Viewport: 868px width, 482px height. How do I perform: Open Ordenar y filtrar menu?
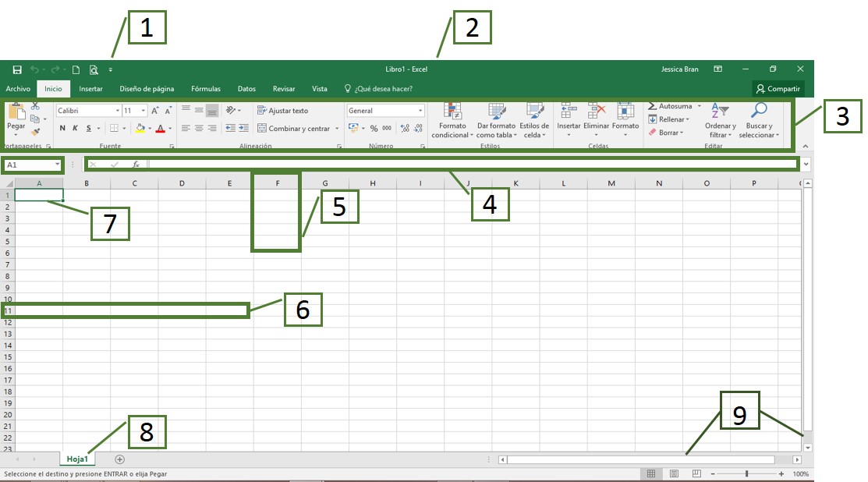[x=720, y=121]
